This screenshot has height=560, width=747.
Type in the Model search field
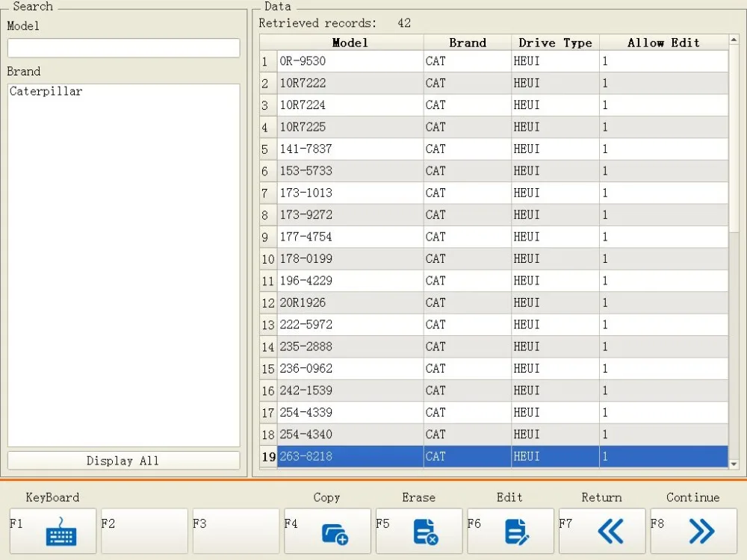coord(123,49)
